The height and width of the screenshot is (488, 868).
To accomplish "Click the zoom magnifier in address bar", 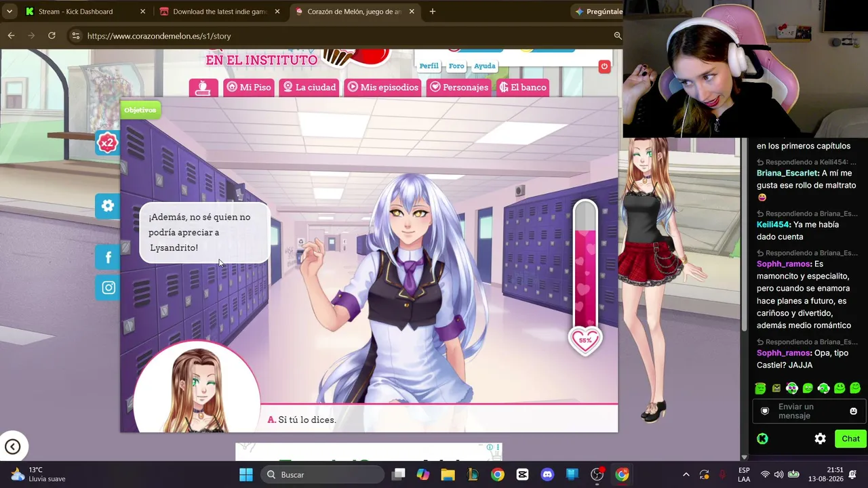I will point(618,35).
